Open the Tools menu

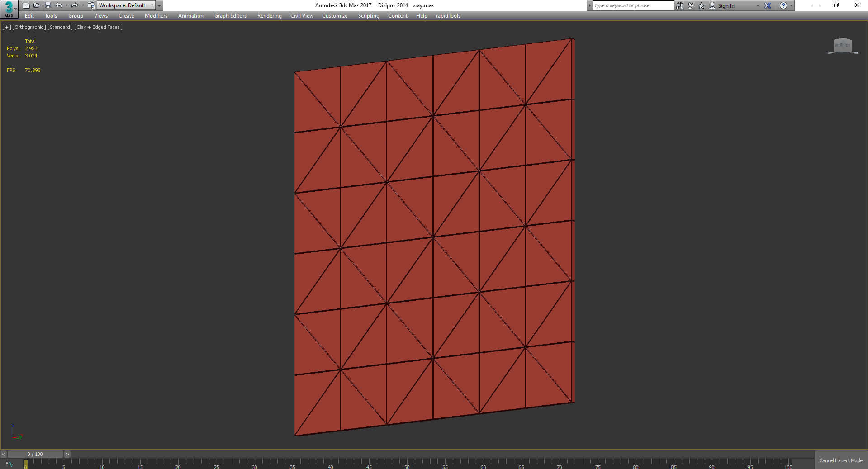pos(51,16)
